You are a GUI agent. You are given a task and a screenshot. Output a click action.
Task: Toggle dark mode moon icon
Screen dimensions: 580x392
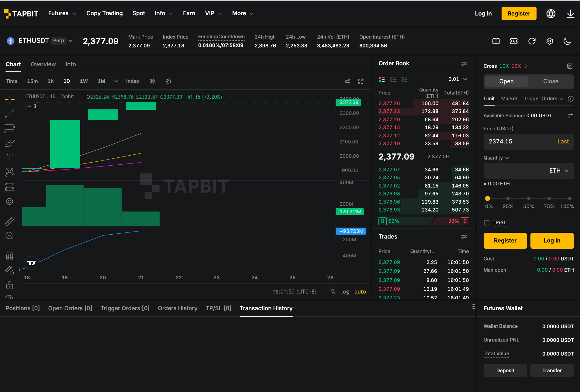567,41
